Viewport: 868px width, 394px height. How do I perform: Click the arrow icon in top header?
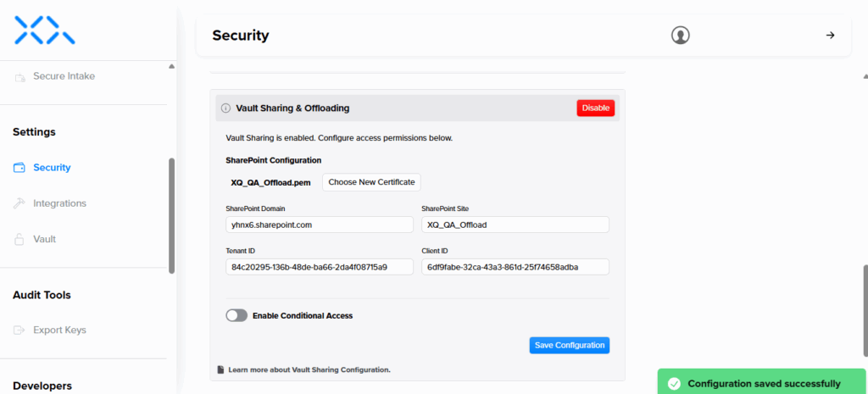[830, 35]
